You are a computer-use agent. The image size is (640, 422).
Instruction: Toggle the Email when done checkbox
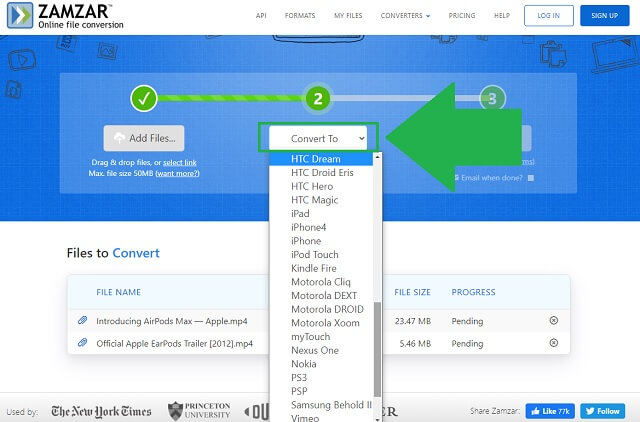pyautogui.click(x=531, y=178)
